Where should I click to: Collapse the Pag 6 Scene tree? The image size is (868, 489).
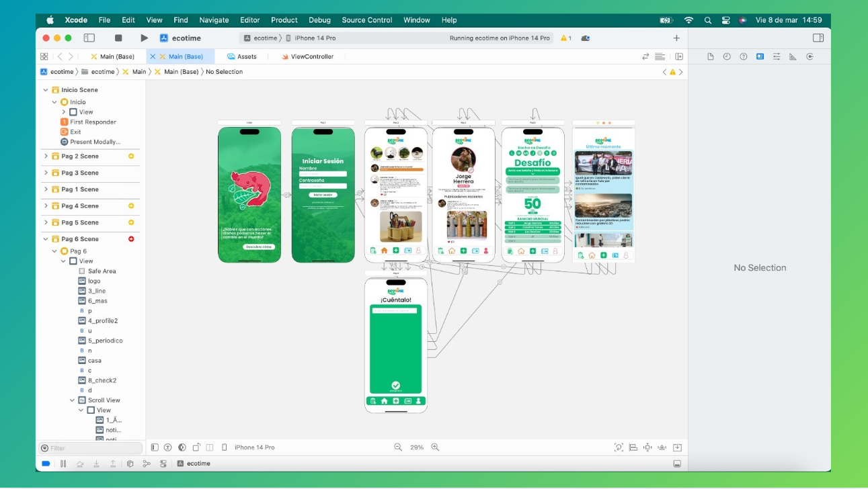[x=46, y=239]
